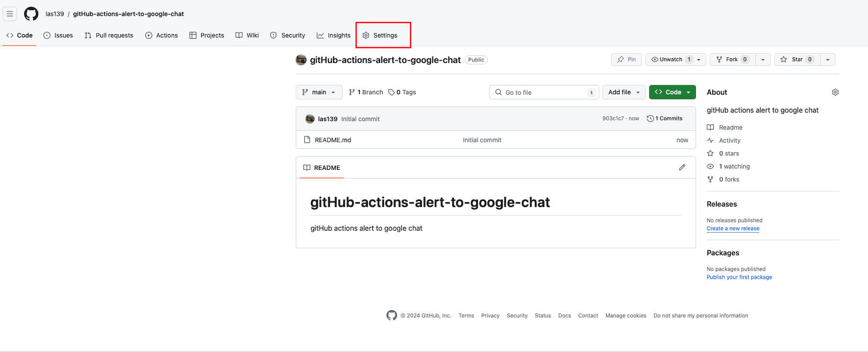View the 1 Commits history
Viewport: 868px width, 352px height.
pyautogui.click(x=664, y=118)
